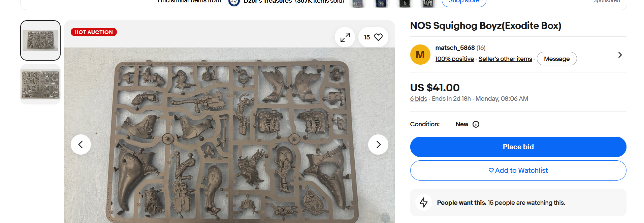644x223 pixels.
Task: Click the HOT AUCTION badge
Action: tap(94, 32)
